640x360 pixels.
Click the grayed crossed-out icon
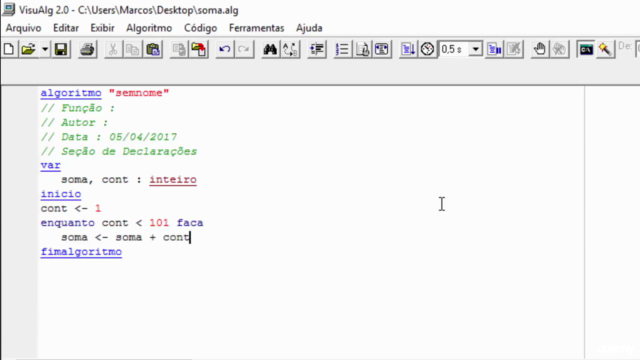[x=514, y=49]
